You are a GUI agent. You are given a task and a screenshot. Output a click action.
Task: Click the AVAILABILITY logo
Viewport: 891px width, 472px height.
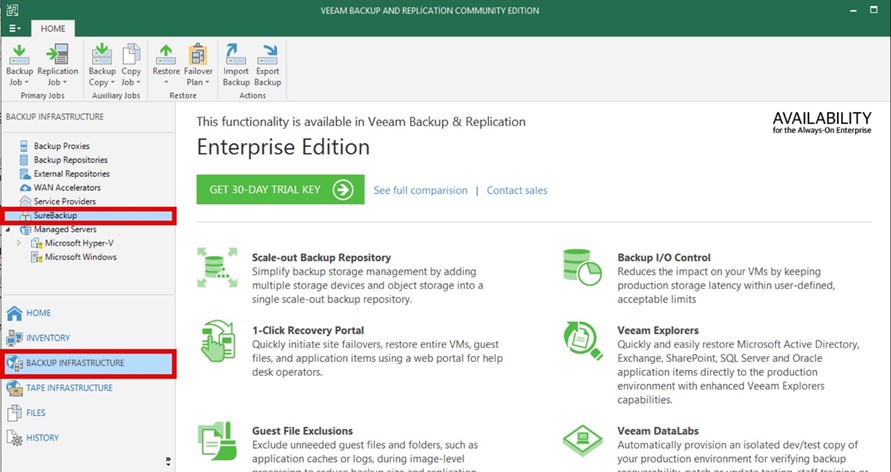(x=822, y=122)
